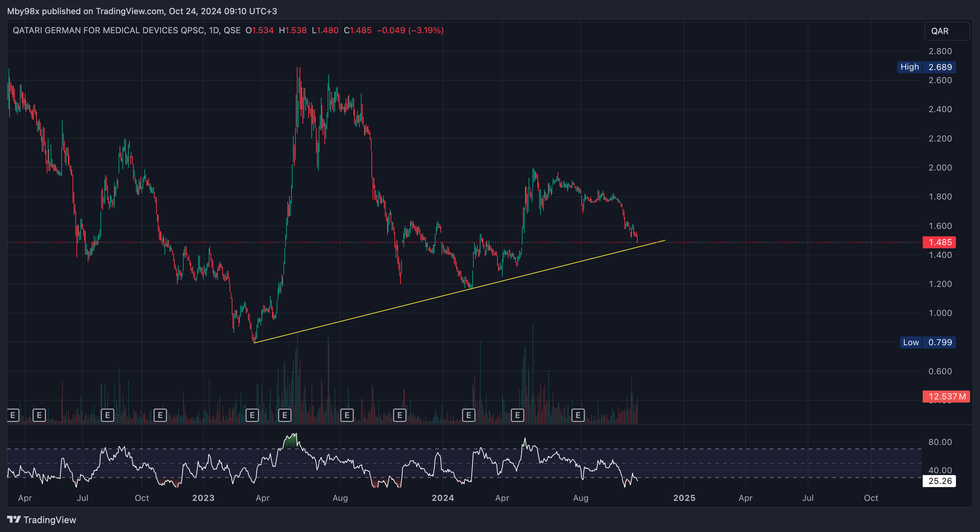Viewport: 980px width, 532px height.
Task: Click the 1.200 price axis label
Action: coord(940,284)
